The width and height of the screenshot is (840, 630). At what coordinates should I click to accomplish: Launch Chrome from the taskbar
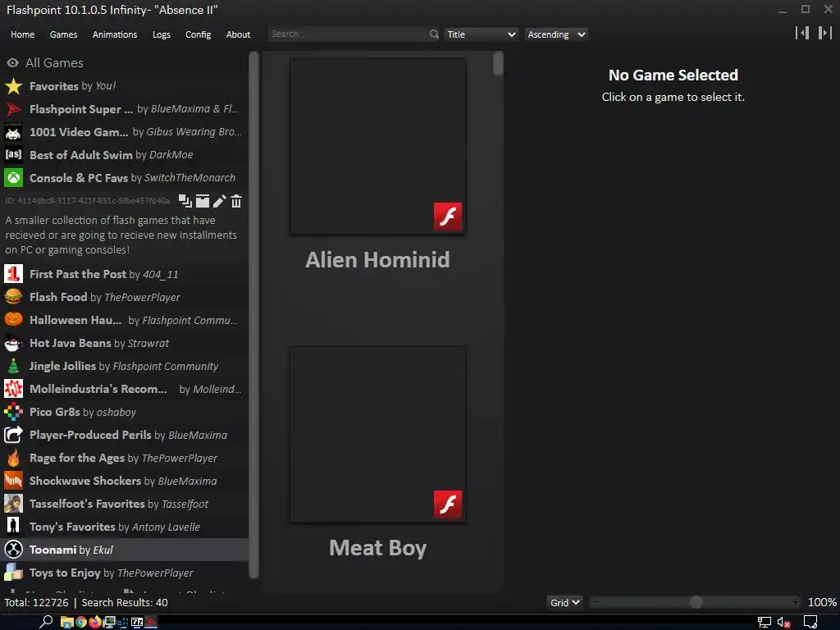tap(81, 622)
